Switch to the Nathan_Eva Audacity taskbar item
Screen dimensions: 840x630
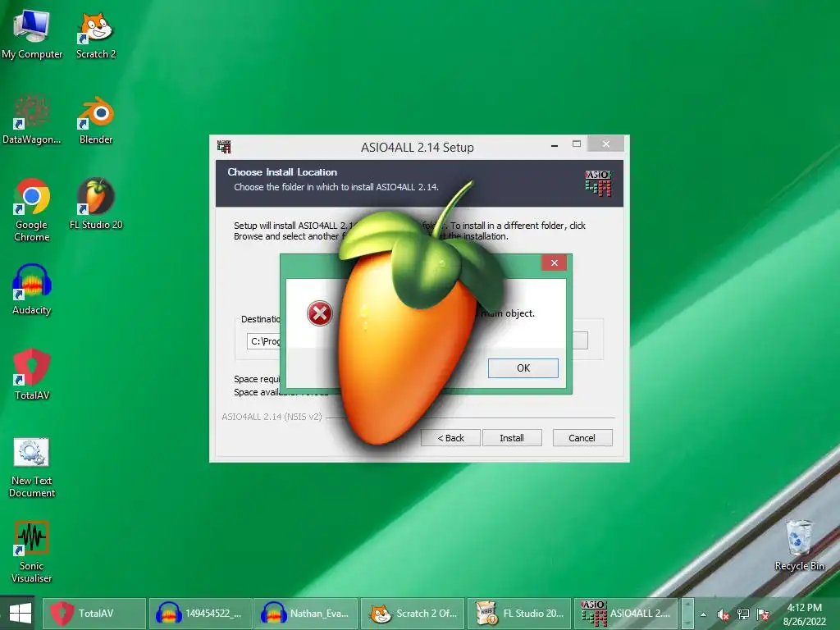[305, 614]
